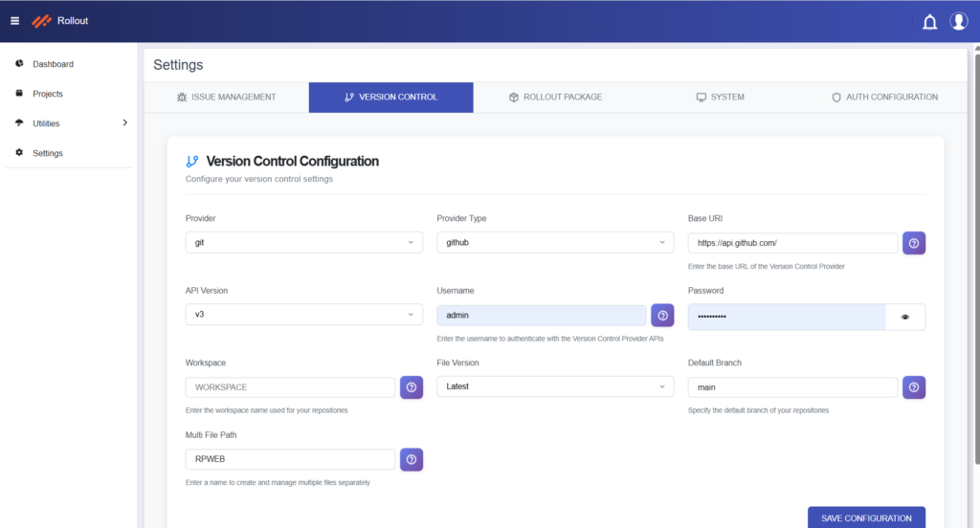Click the help icon next to Workspace
980x528 pixels.
pos(412,387)
